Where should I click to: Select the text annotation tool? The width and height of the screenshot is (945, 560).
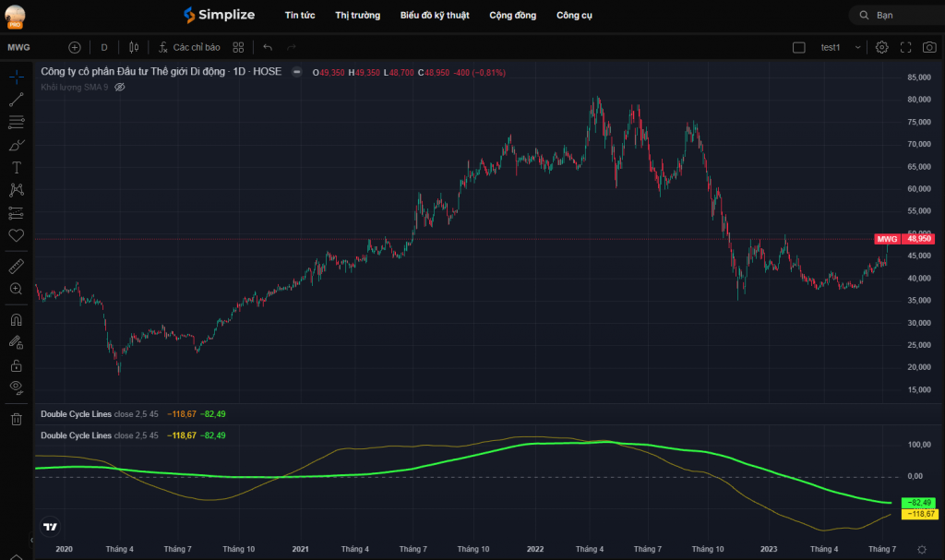[x=16, y=167]
